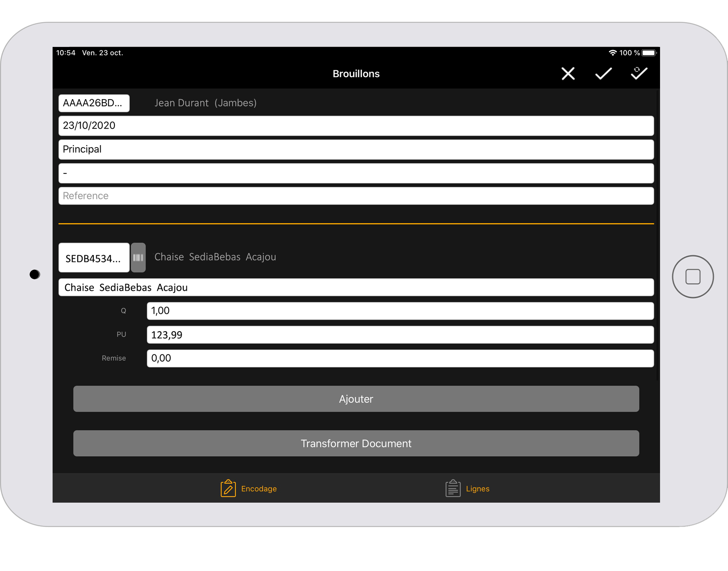Tap the X cancel icon in header
This screenshot has height=571, width=728.
point(568,74)
